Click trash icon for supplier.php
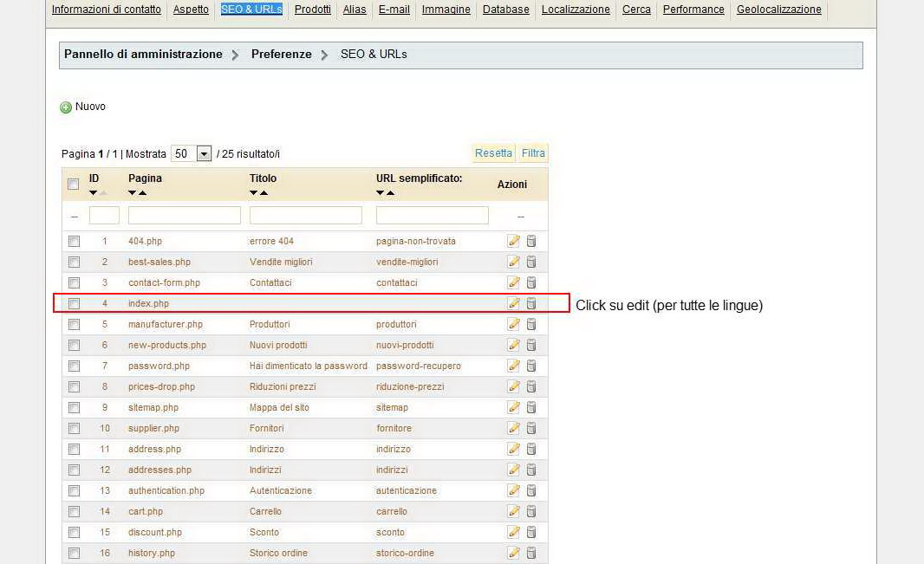 point(531,428)
